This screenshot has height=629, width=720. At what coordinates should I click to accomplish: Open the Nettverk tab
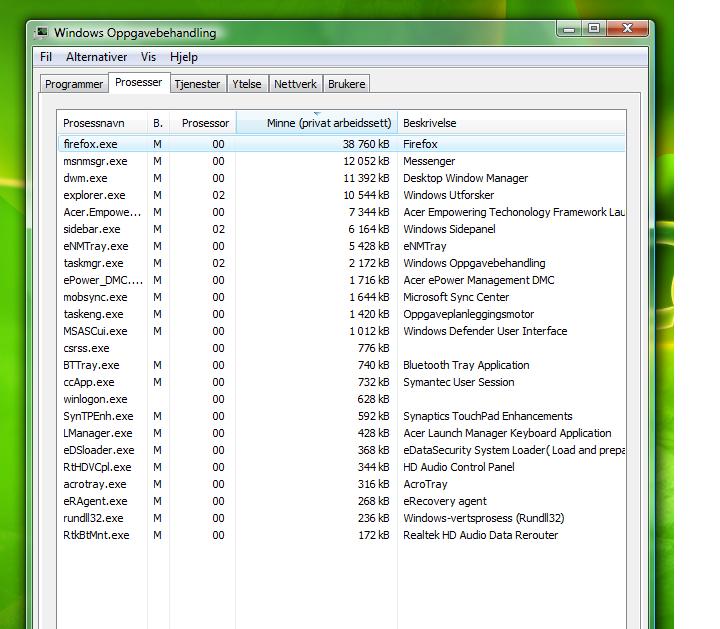[x=295, y=84]
